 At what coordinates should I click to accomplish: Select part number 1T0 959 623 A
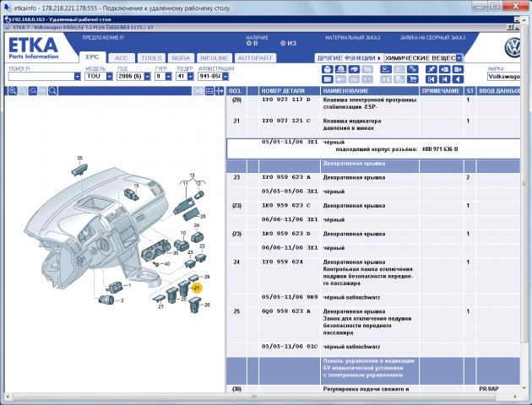point(285,177)
